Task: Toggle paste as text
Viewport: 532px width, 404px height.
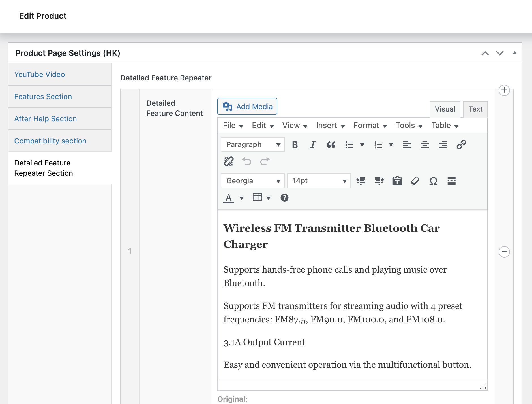Action: [x=397, y=181]
